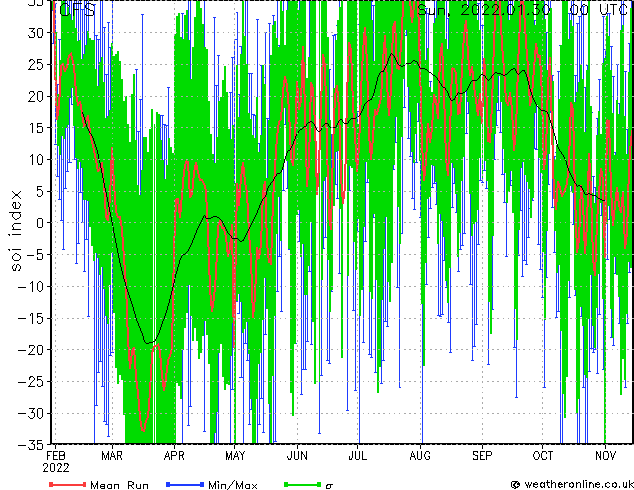Click the sigma symbol legend label

(329, 485)
